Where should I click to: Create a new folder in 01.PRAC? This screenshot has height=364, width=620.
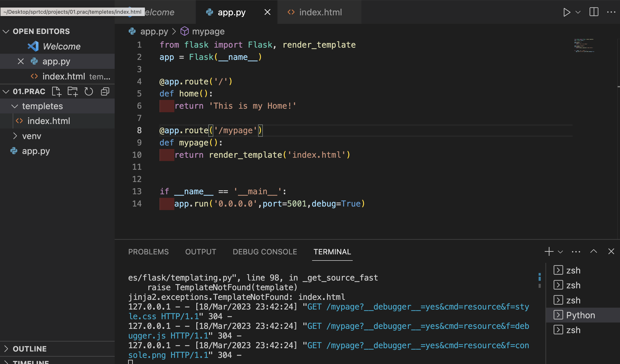pos(73,91)
